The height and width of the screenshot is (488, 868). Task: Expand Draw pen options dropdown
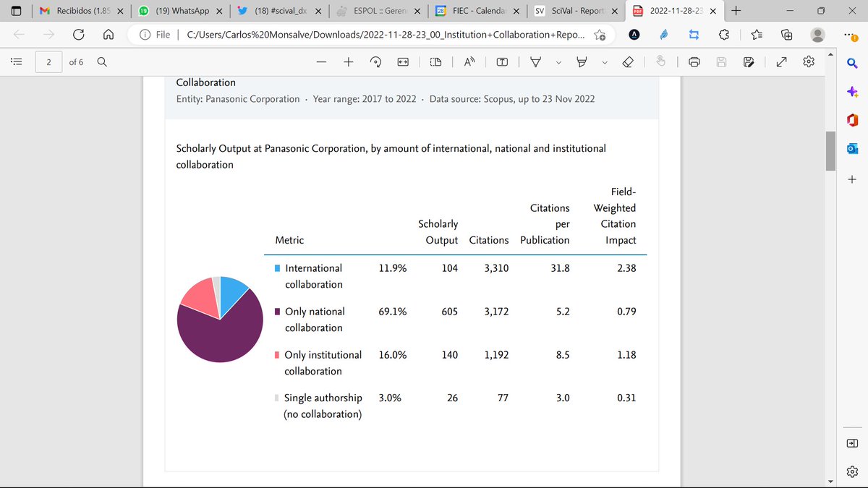pos(558,62)
